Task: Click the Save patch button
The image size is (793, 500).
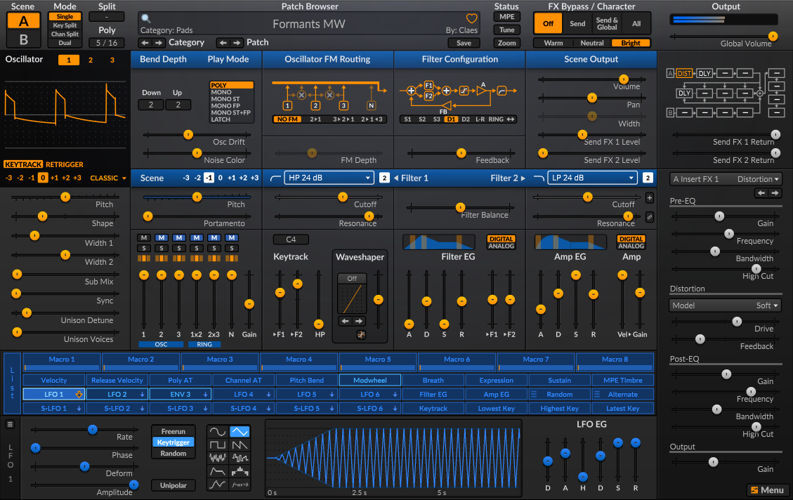Action: click(462, 43)
